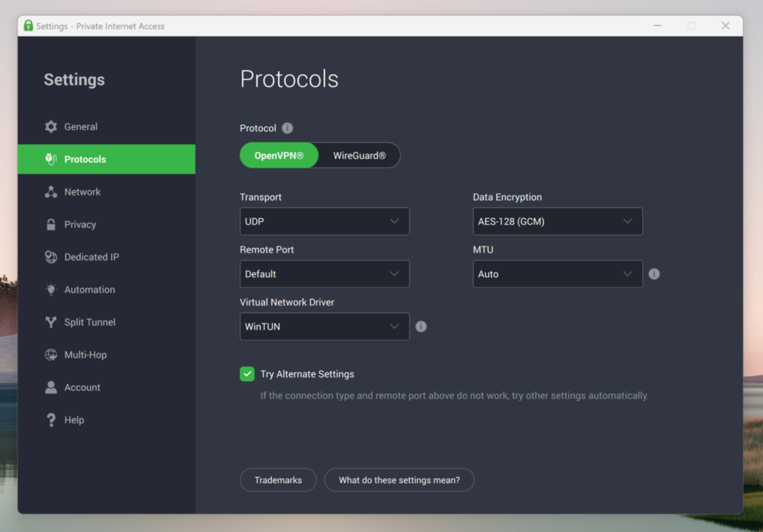Close the Settings window
The height and width of the screenshot is (532, 763).
[725, 25]
